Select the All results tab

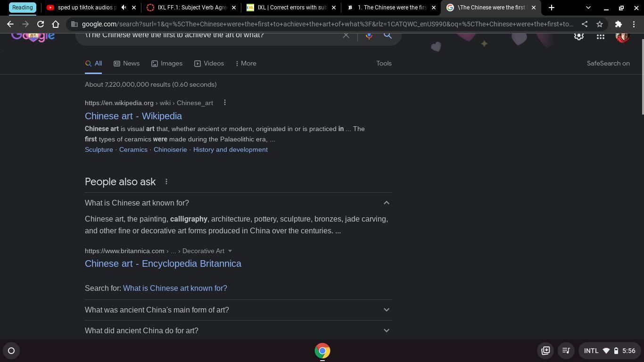click(x=93, y=63)
